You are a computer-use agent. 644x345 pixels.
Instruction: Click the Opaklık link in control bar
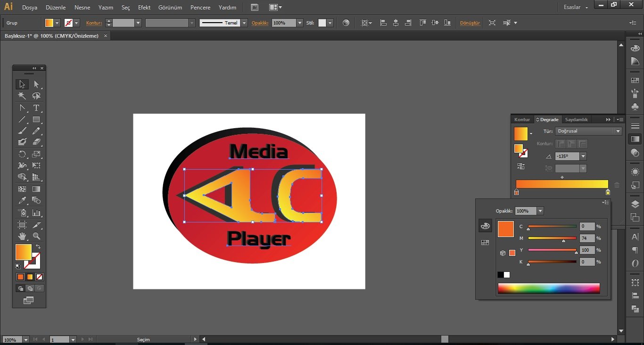click(x=260, y=23)
